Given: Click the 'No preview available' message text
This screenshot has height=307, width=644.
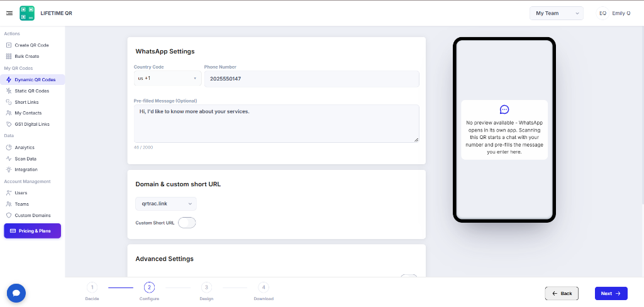Looking at the screenshot, I should pos(504,137).
